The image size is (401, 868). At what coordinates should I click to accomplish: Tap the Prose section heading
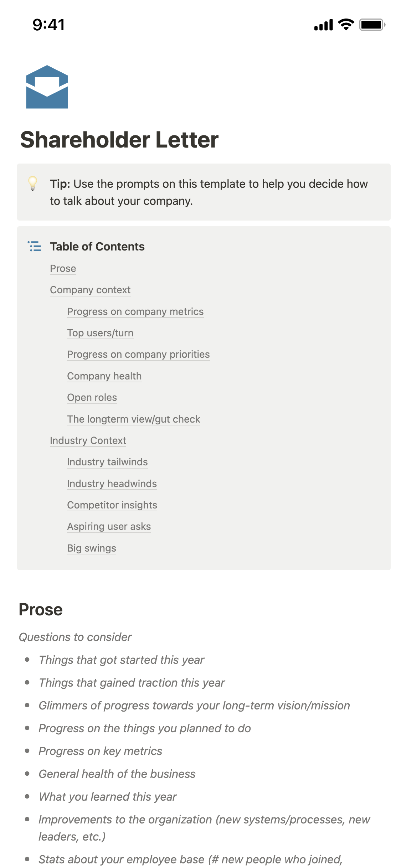(41, 609)
